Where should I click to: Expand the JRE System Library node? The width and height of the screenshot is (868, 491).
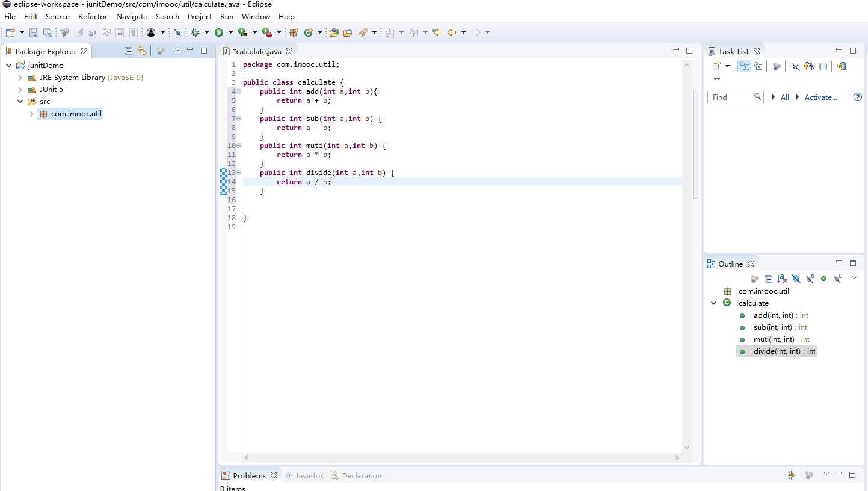[x=20, y=78]
